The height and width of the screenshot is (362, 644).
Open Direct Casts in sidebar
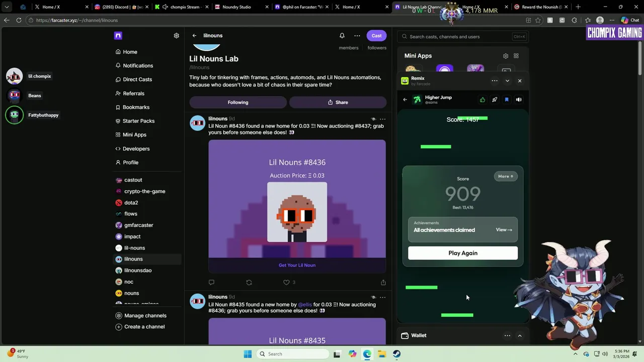[x=134, y=79]
